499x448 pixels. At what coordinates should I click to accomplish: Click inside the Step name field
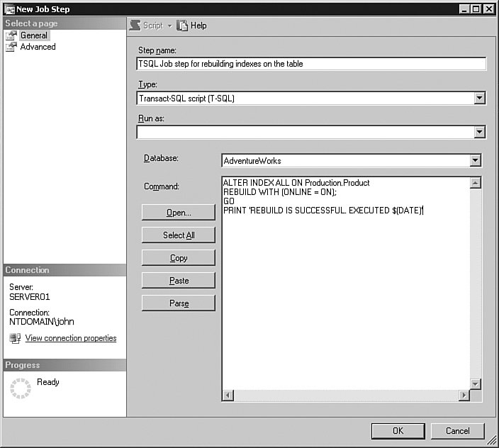[312, 64]
